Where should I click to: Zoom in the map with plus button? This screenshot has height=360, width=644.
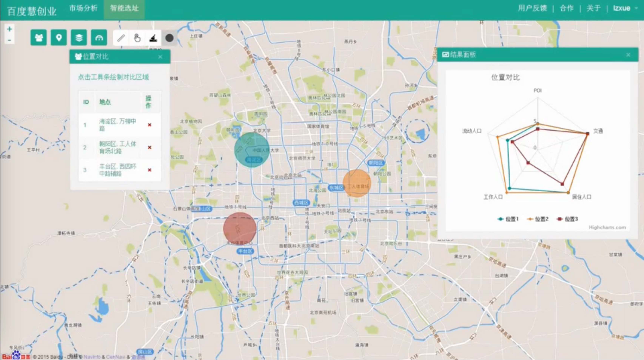(x=9, y=29)
